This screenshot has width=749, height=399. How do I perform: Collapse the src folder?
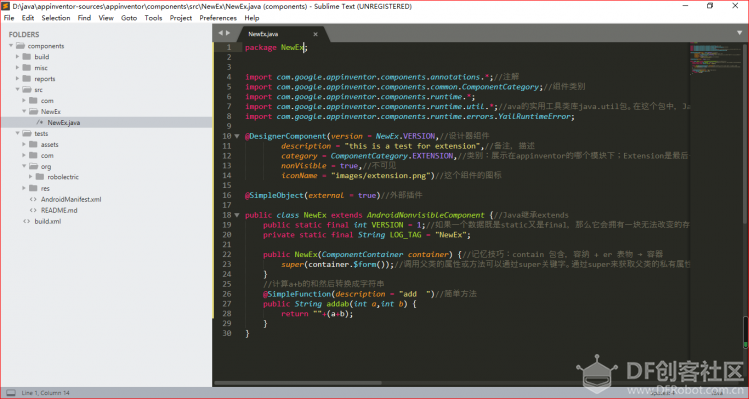(x=18, y=89)
